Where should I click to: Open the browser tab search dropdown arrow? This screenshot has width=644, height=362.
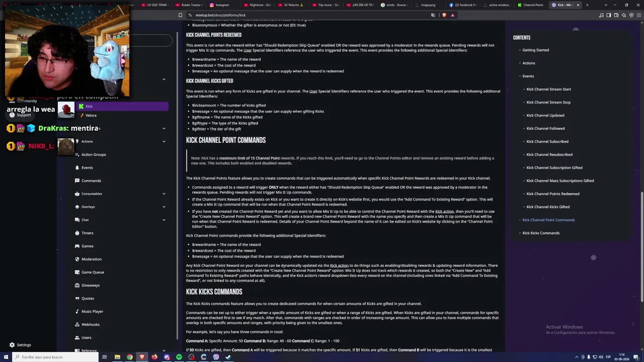tap(606, 5)
